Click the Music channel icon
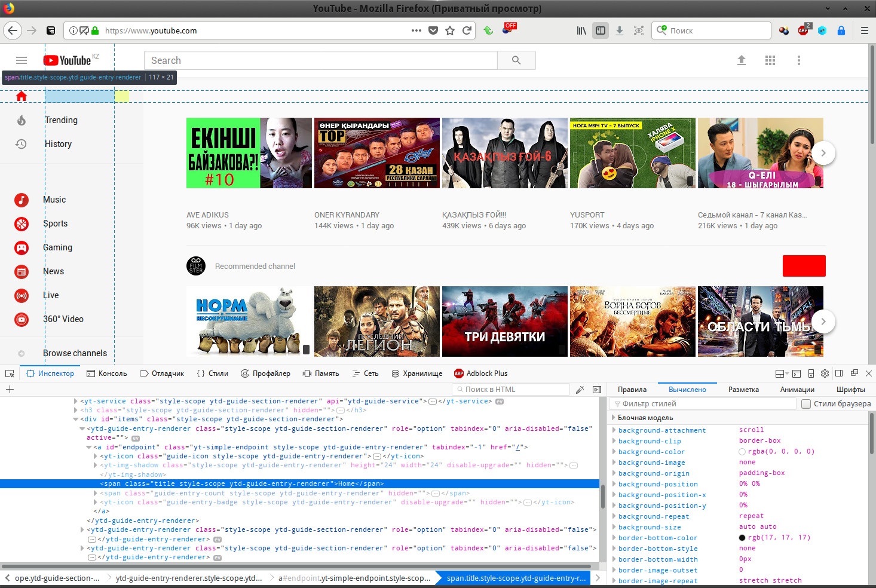The width and height of the screenshot is (876, 588). coord(22,200)
